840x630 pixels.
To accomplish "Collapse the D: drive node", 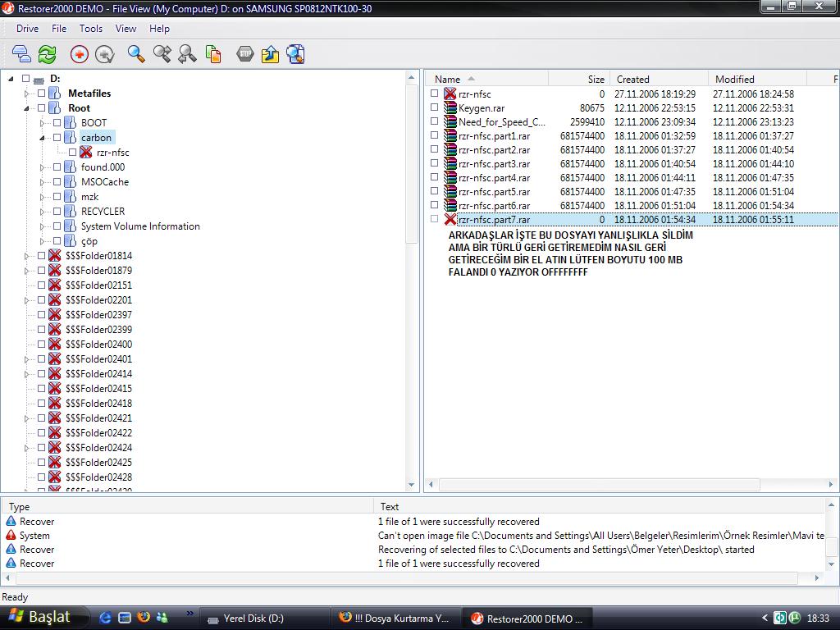I will coord(11,79).
